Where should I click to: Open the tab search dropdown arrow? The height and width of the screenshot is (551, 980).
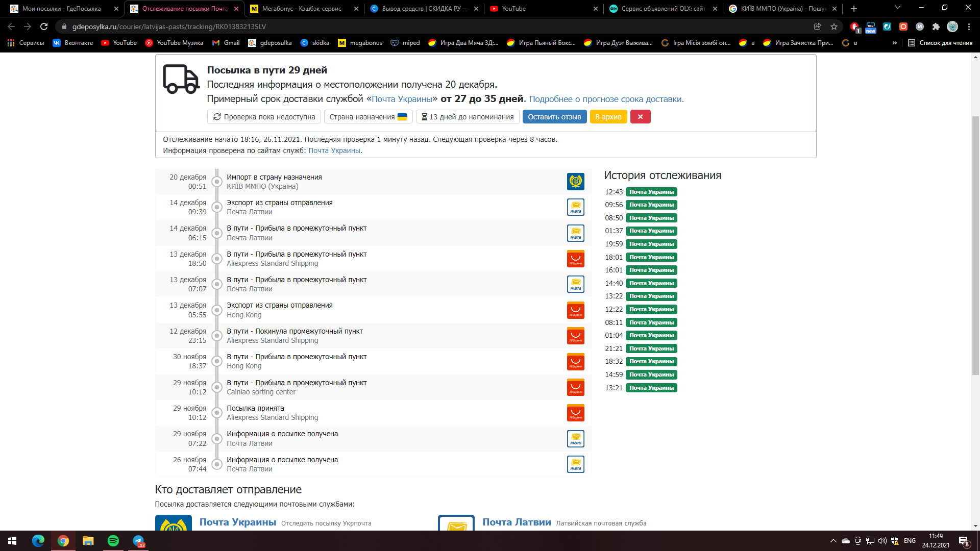897,8
